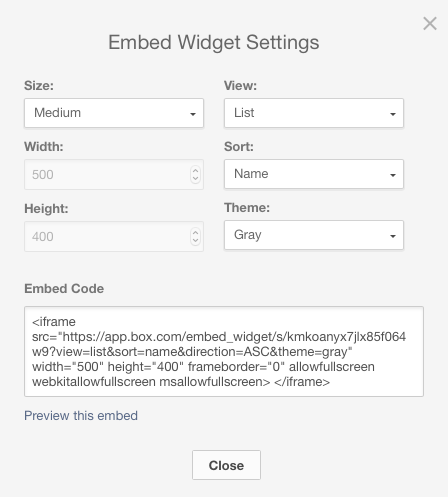Click the Height input field
The width and height of the screenshot is (448, 497).
[x=114, y=236]
